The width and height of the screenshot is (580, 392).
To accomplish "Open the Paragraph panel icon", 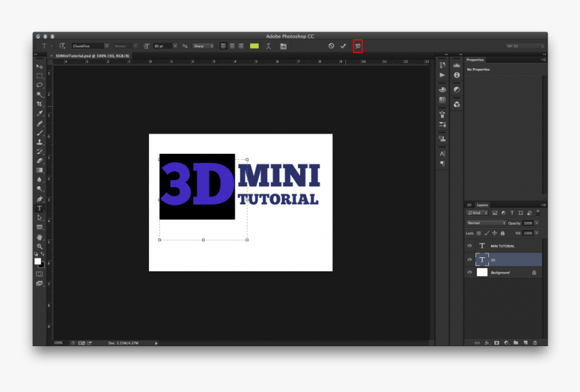I will point(442,163).
